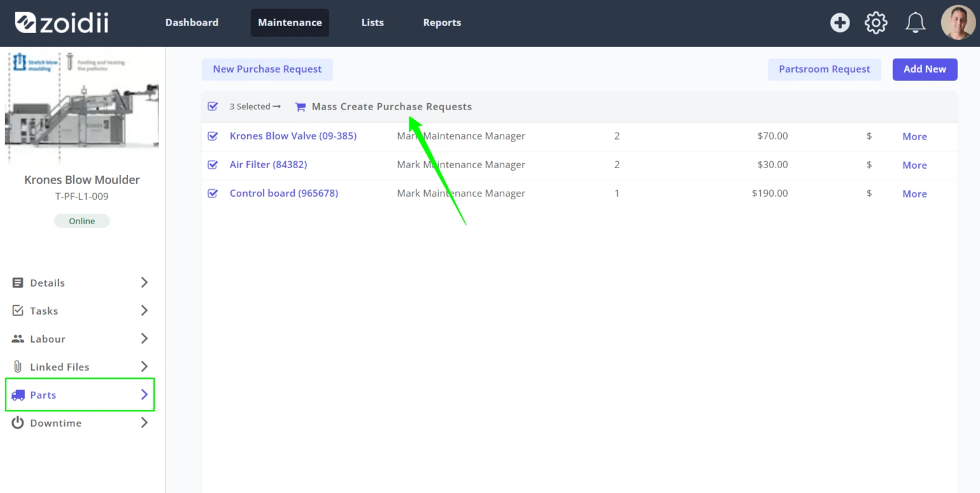Click the $30.00 price cell
The width and height of the screenshot is (980, 493).
click(772, 164)
